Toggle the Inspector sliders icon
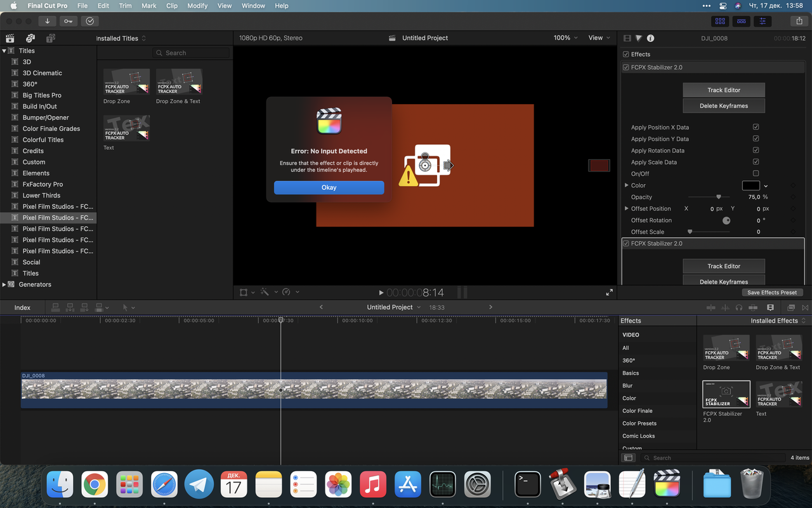 click(x=762, y=21)
